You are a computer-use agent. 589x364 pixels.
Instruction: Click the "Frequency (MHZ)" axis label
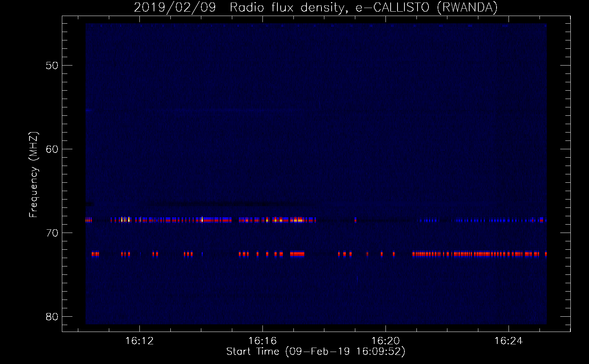coord(33,175)
